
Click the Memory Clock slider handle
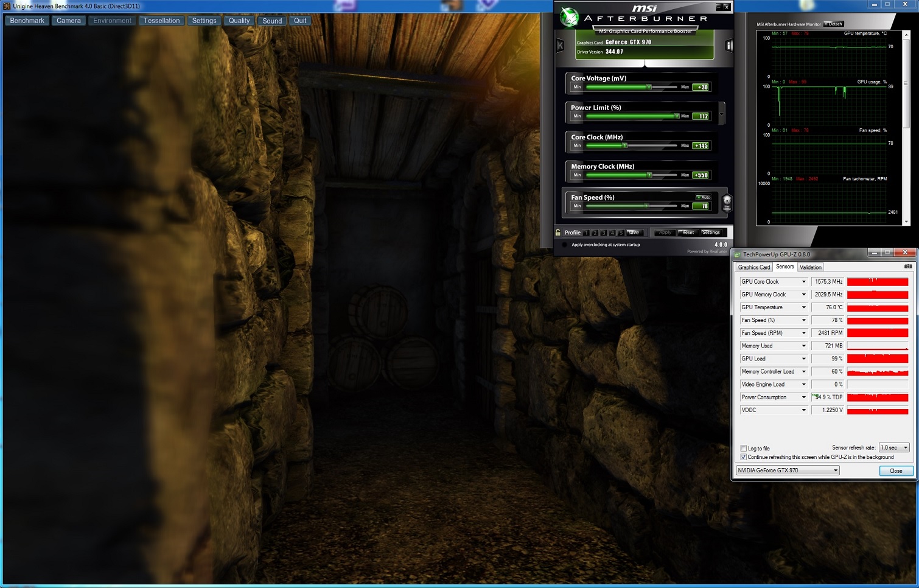click(649, 175)
